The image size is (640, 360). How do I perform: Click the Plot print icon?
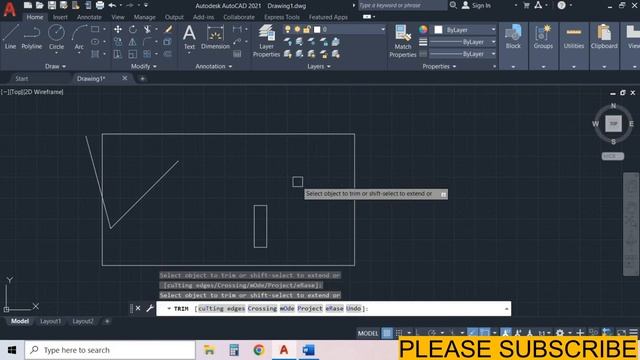[x=100, y=5]
